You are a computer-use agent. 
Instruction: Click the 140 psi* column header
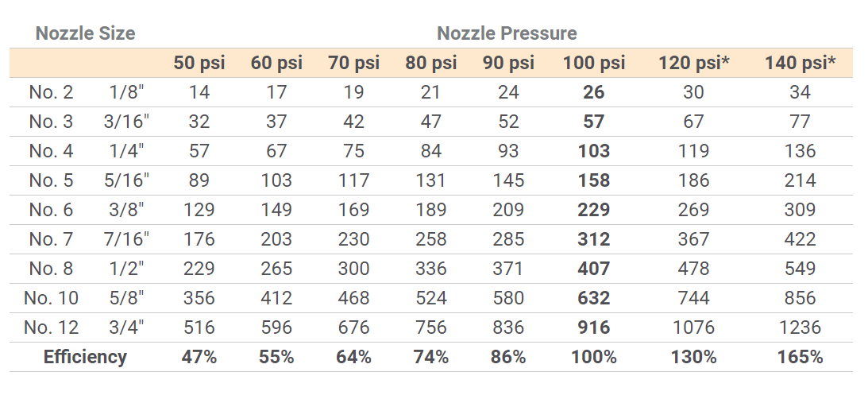[x=800, y=63]
